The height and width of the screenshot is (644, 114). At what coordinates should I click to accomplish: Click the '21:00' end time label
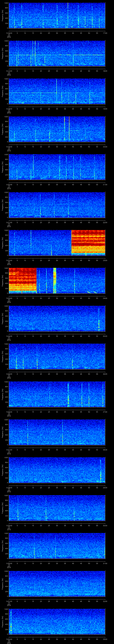[105, 184]
